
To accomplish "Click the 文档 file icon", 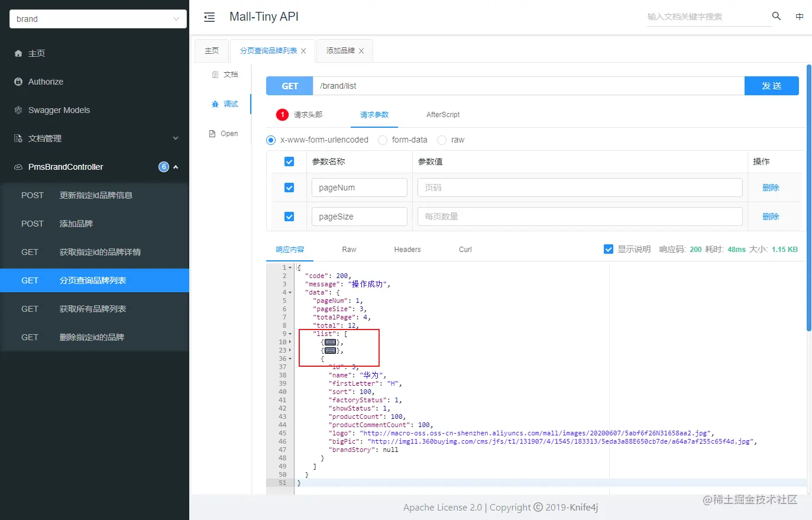I will (x=215, y=75).
